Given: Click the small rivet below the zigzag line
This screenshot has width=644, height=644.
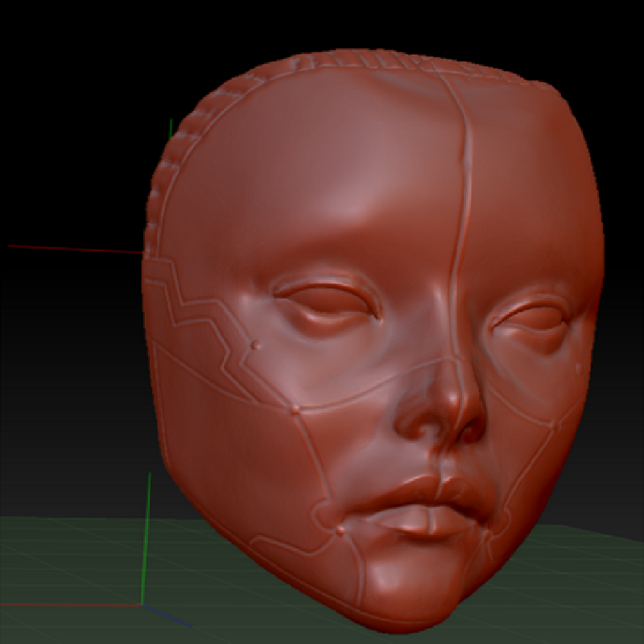Looking at the screenshot, I should click(x=255, y=345).
